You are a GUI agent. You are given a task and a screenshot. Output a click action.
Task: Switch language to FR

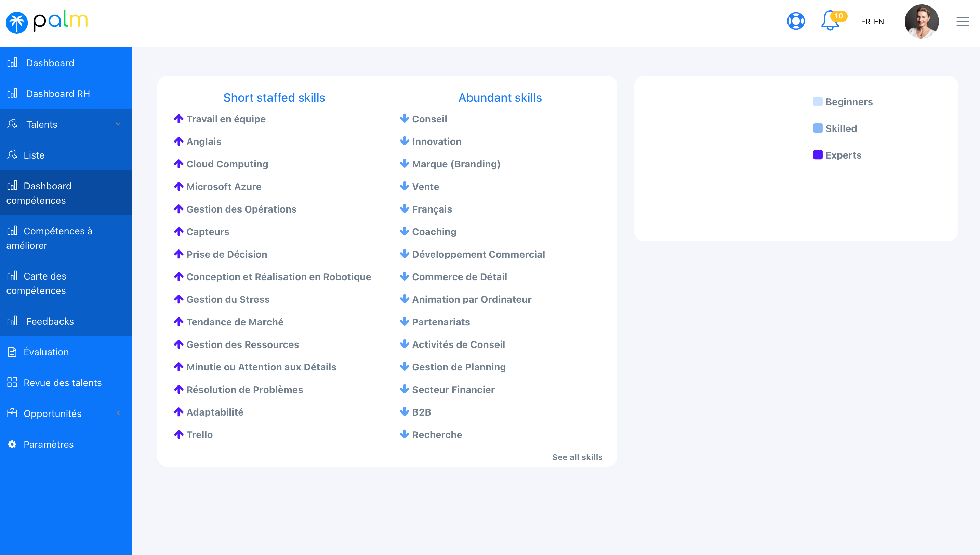[865, 22]
